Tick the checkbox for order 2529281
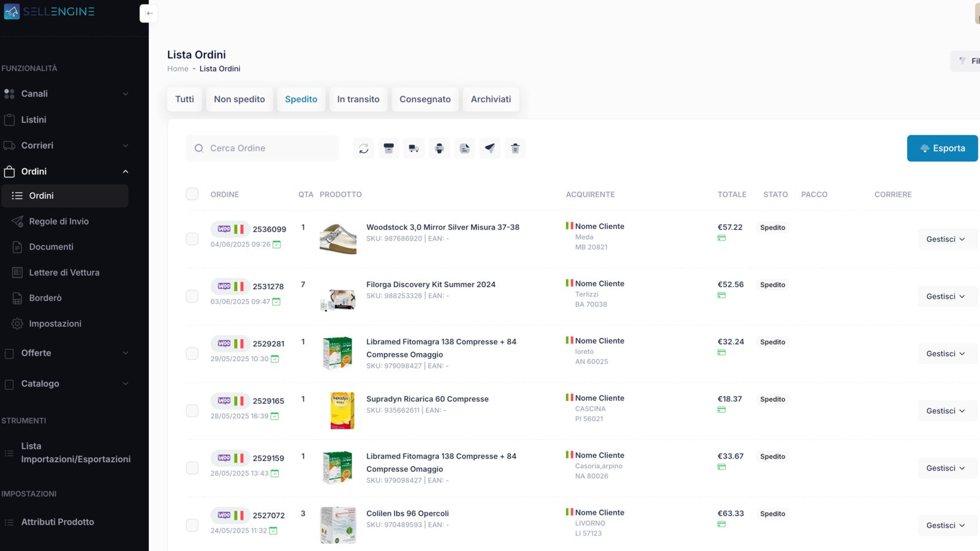980x551 pixels. coord(192,353)
